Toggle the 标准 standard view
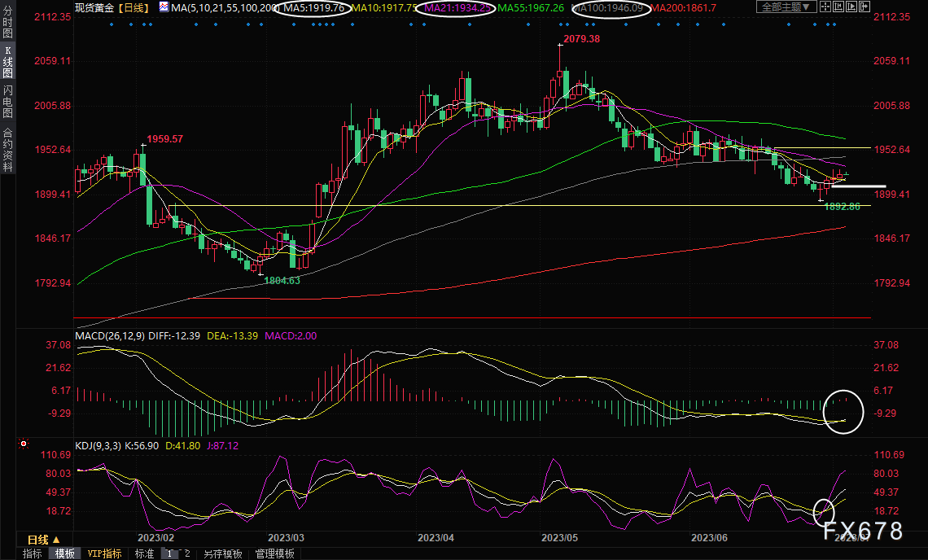928x560 pixels. coord(144,553)
